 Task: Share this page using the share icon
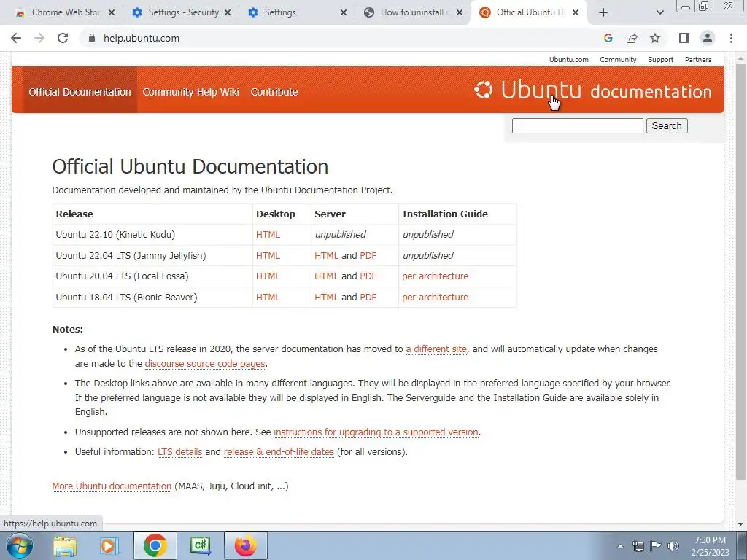(x=632, y=38)
